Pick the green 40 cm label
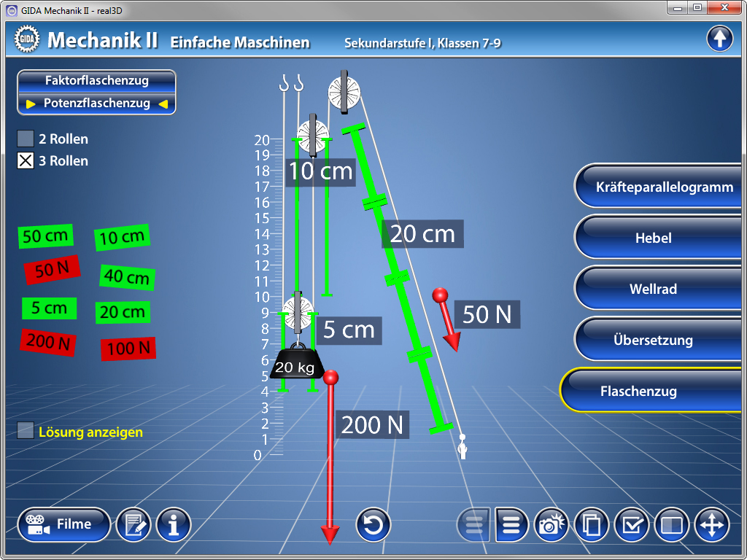 point(127,276)
